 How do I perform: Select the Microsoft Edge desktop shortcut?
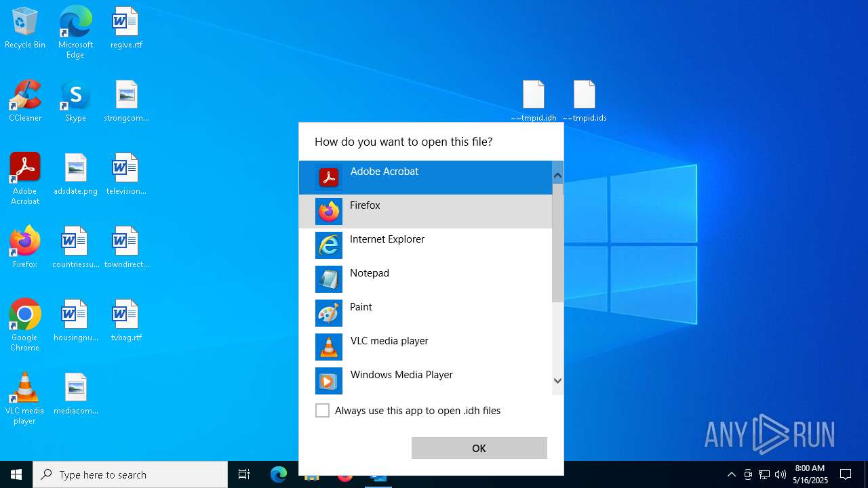coord(75,33)
